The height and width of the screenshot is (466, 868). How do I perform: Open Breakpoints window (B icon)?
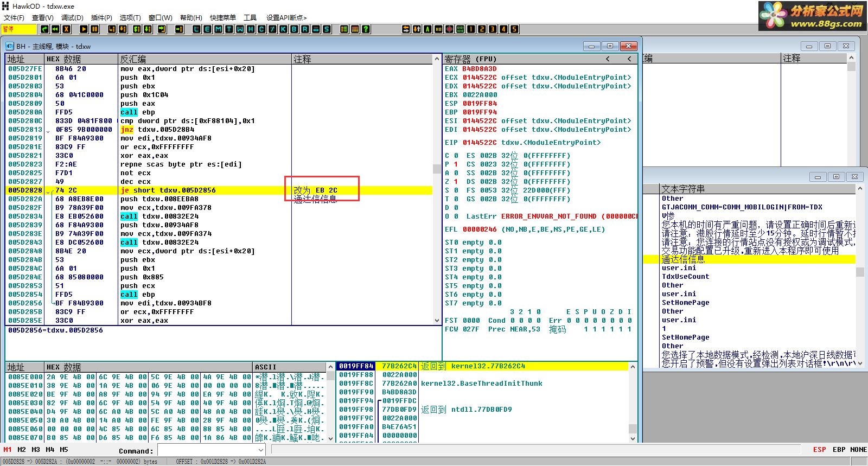294,29
